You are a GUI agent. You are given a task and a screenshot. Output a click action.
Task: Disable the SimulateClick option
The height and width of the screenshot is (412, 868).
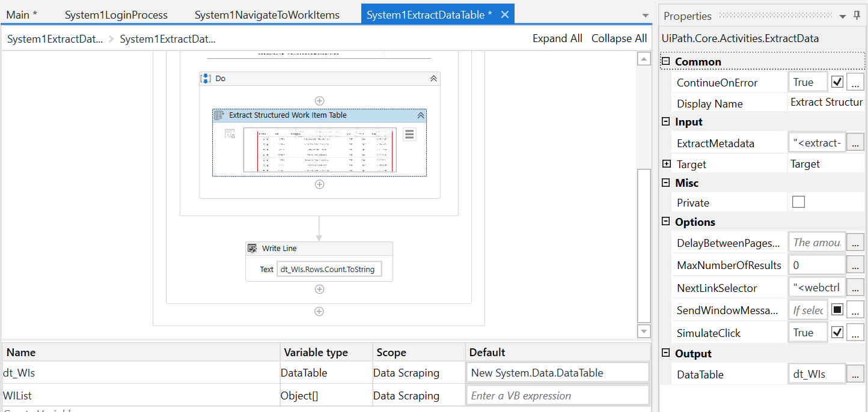pos(837,332)
